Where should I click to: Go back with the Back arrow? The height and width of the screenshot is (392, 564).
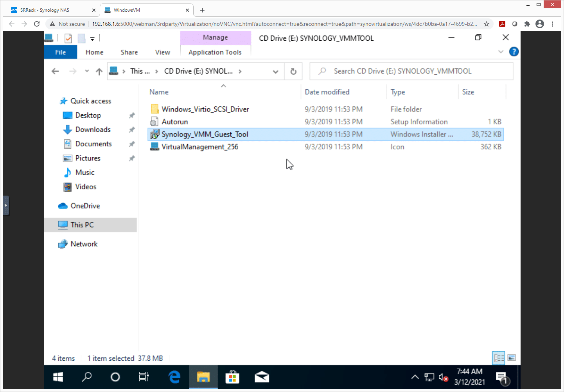tap(55, 71)
